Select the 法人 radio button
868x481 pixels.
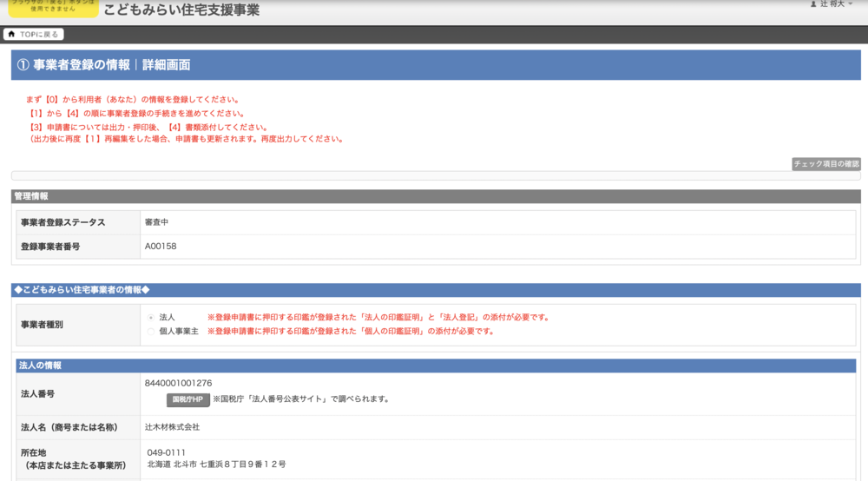[x=150, y=318]
